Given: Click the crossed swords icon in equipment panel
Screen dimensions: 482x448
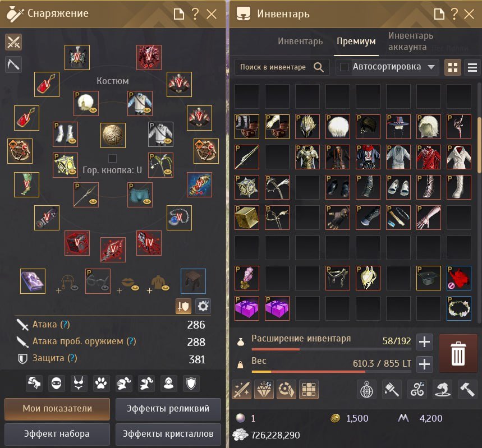Looking at the screenshot, I should click(13, 42).
